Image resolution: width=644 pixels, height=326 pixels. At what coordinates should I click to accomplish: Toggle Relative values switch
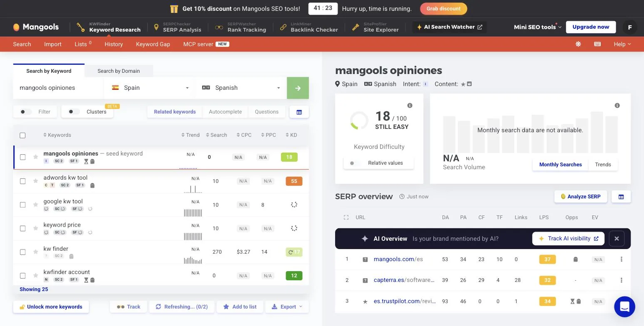pyautogui.click(x=355, y=163)
